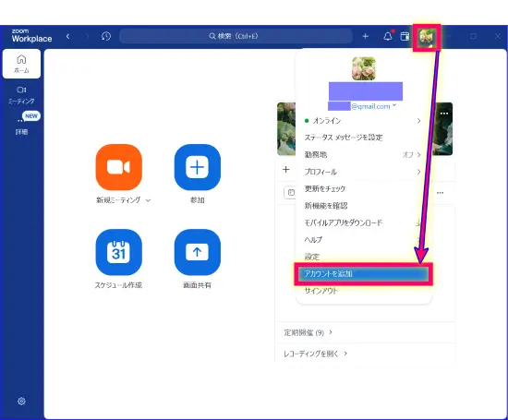Open the calendar icon in title bar
508x420 pixels.
[405, 36]
